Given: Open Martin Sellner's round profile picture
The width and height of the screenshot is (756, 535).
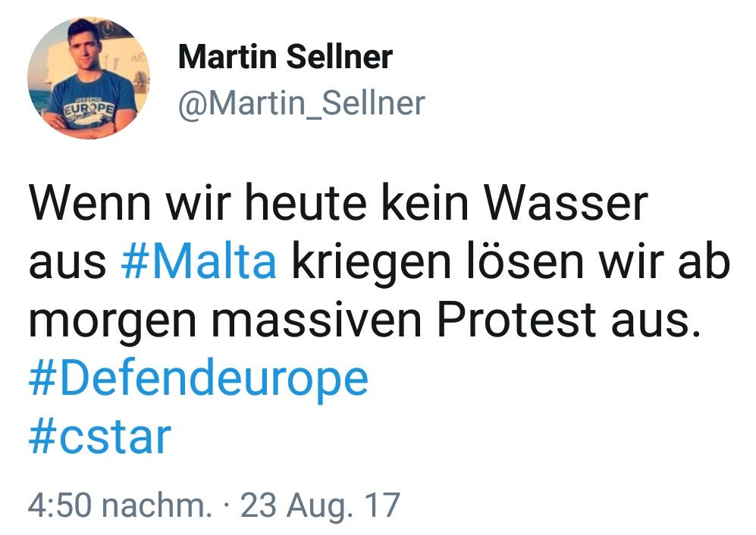Looking at the screenshot, I should coord(89,78).
